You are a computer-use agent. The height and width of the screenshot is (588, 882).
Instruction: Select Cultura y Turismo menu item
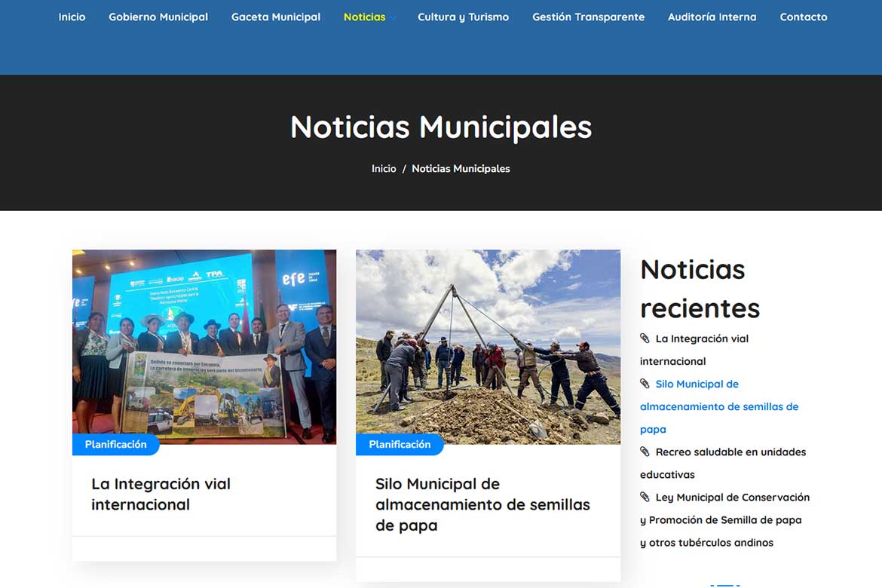[x=463, y=17]
